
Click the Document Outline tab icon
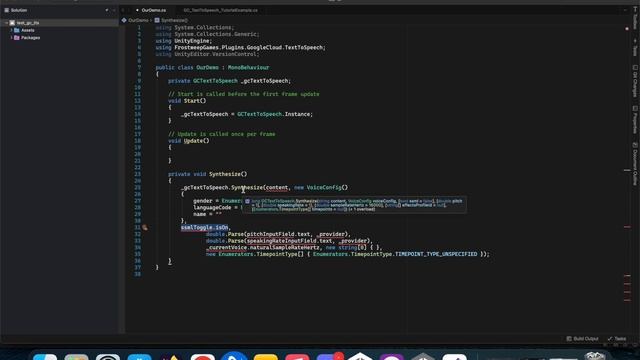pos(635,144)
